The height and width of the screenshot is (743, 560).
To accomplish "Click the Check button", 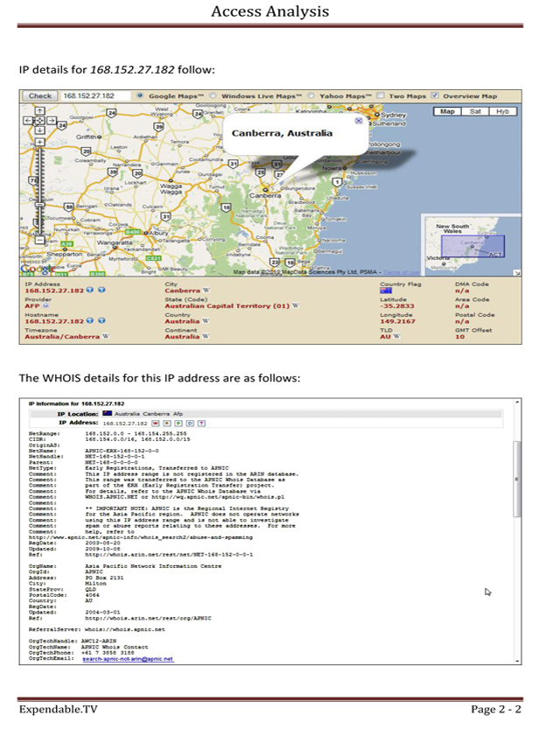I will tap(39, 95).
